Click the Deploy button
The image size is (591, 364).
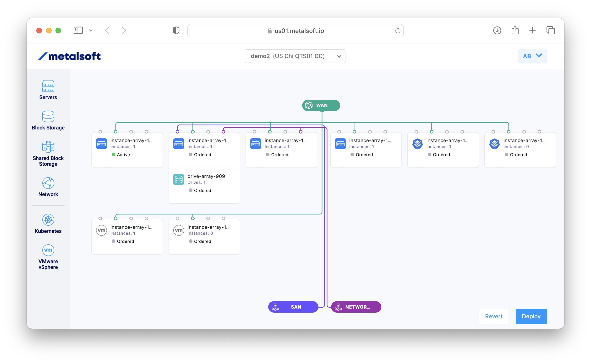coord(531,316)
